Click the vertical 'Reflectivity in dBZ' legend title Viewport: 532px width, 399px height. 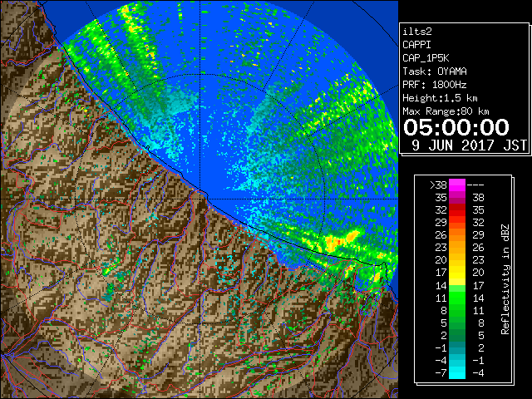pyautogui.click(x=505, y=279)
